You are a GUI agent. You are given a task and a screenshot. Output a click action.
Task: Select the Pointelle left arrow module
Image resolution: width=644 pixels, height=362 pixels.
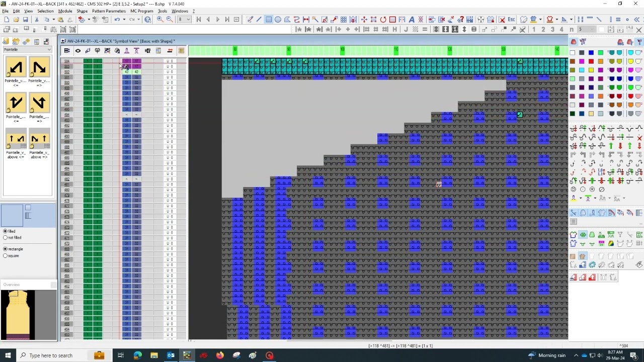click(16, 67)
